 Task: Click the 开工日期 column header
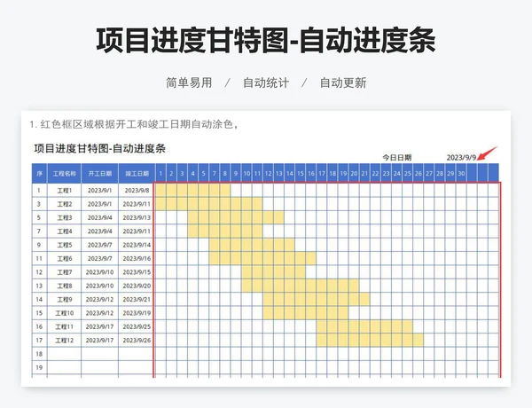pos(99,174)
